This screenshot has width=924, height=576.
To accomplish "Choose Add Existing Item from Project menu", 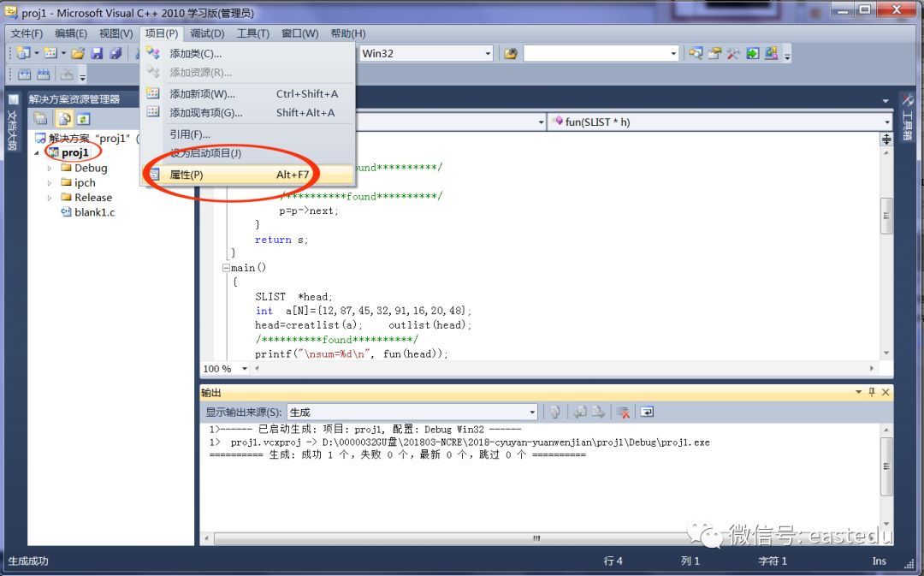I will pos(247,113).
